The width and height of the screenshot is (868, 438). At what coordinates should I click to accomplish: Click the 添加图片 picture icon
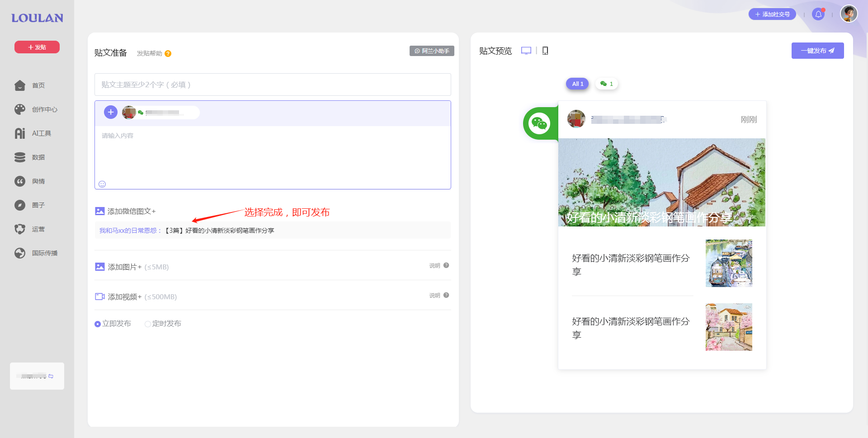[100, 267]
